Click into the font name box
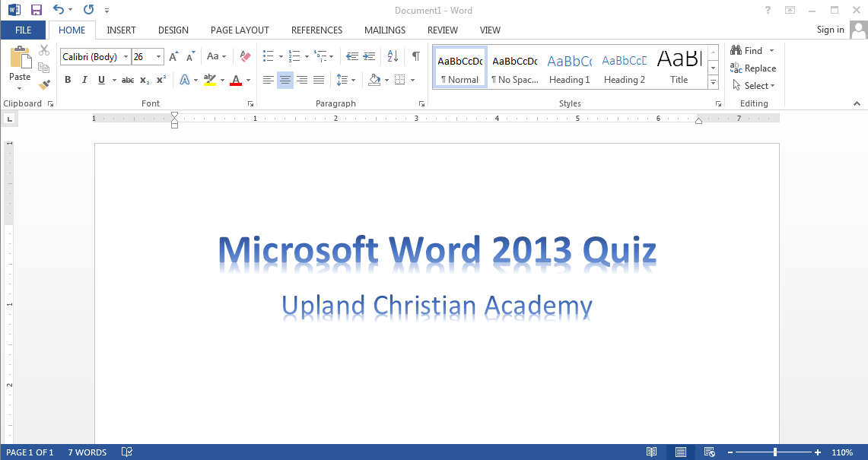868x460 pixels. pyautogui.click(x=91, y=56)
